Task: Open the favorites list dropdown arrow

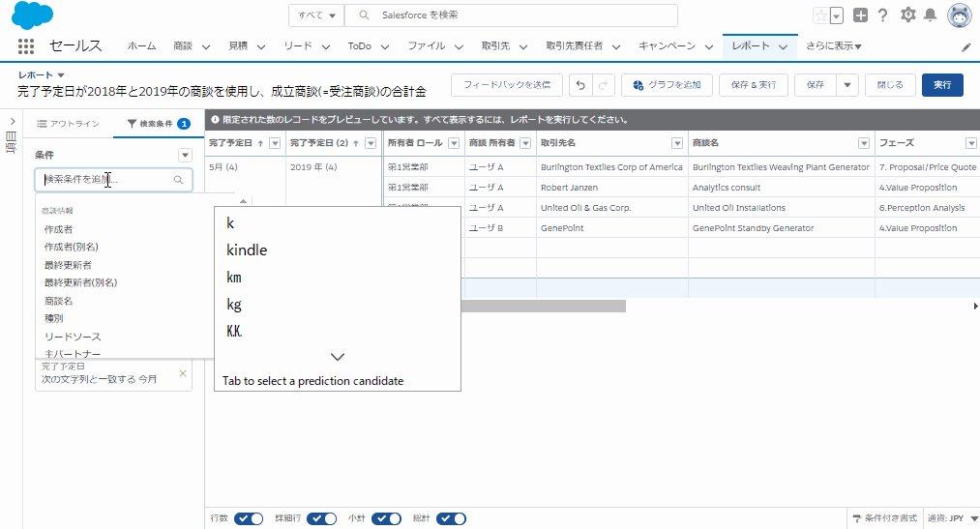Action: pyautogui.click(x=836, y=15)
